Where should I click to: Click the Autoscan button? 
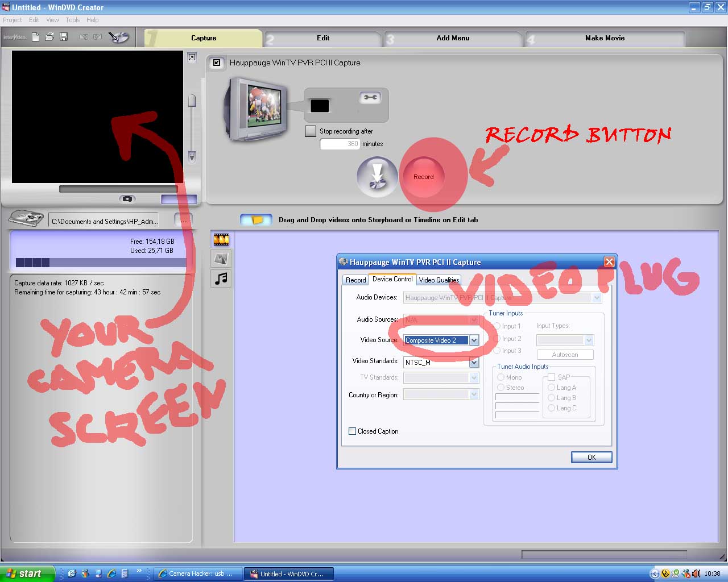(x=565, y=355)
